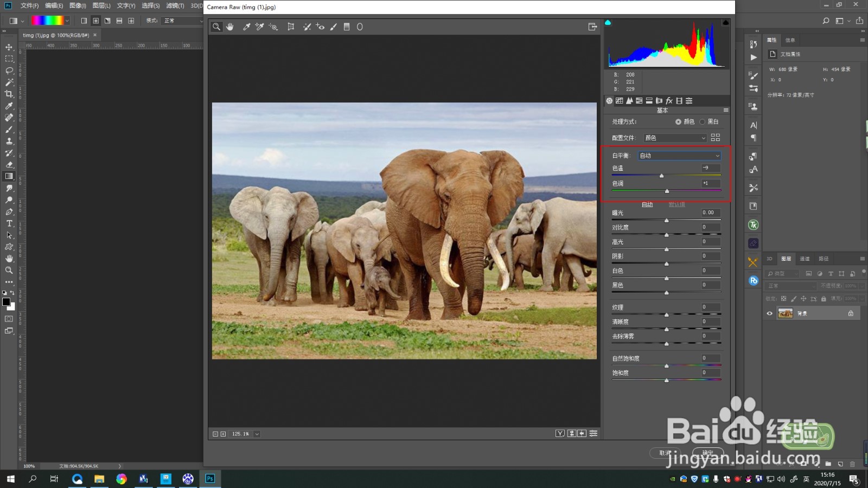The height and width of the screenshot is (488, 868).
Task: Click the 自动 auto tone link
Action: (647, 204)
